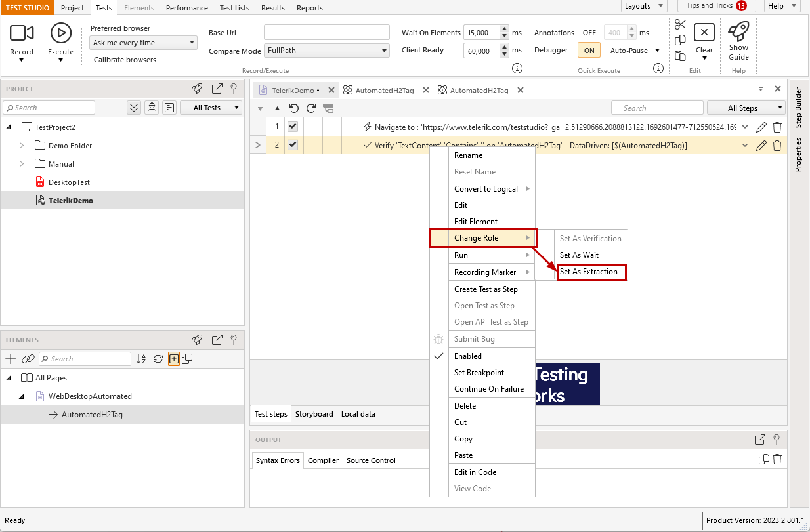The height and width of the screenshot is (532, 810).
Task: Click Calibrate browsers button
Action: [x=125, y=60]
